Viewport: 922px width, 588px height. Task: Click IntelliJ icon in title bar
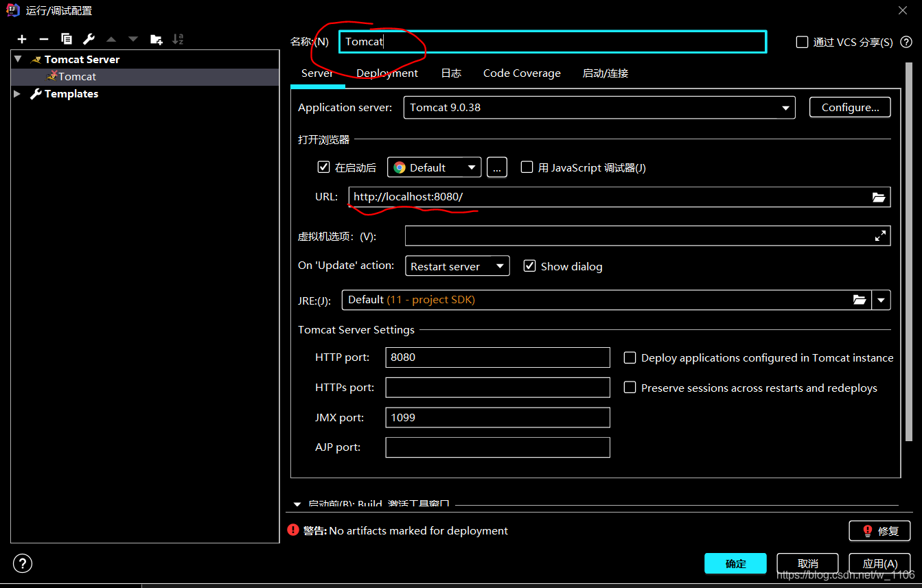tap(12, 10)
